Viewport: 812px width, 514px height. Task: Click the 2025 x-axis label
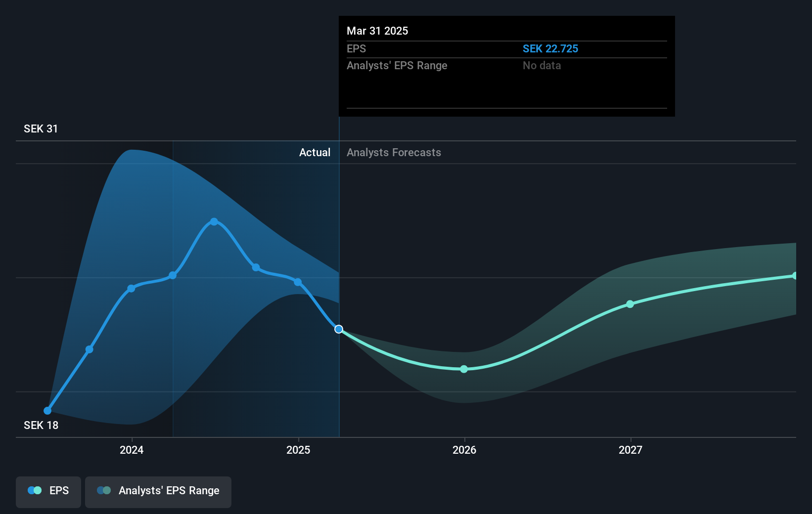pyautogui.click(x=298, y=450)
